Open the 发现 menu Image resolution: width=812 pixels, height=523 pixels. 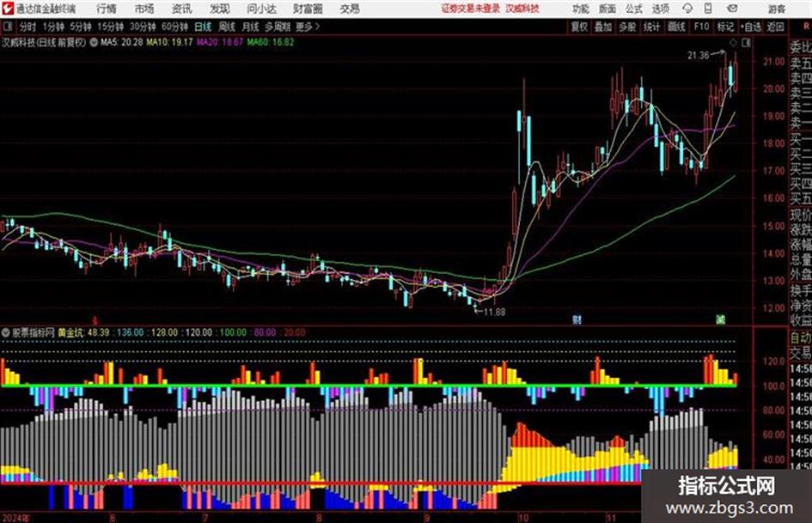coord(220,9)
